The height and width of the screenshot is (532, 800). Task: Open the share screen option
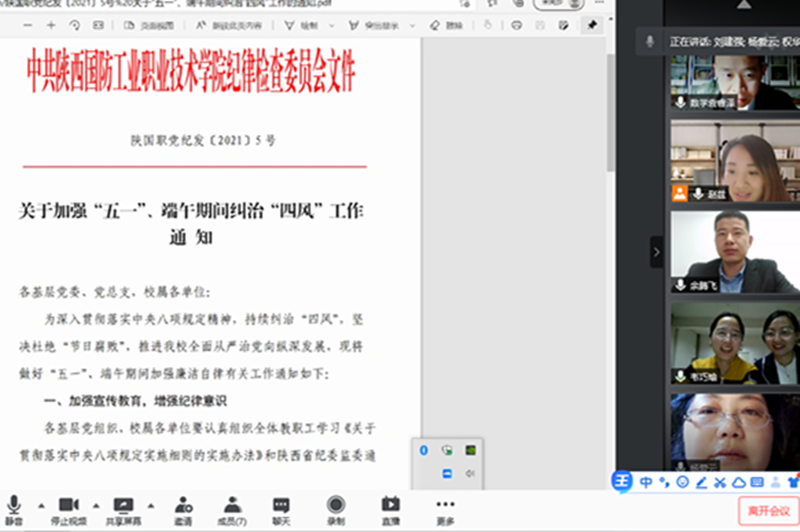[x=123, y=507]
